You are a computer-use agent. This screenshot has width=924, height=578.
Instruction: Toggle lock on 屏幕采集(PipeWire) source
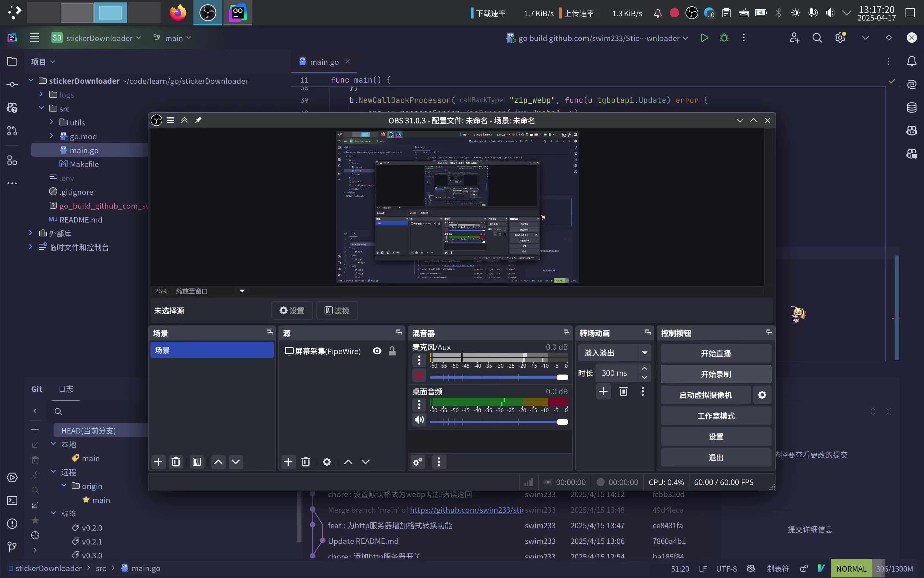tap(392, 351)
